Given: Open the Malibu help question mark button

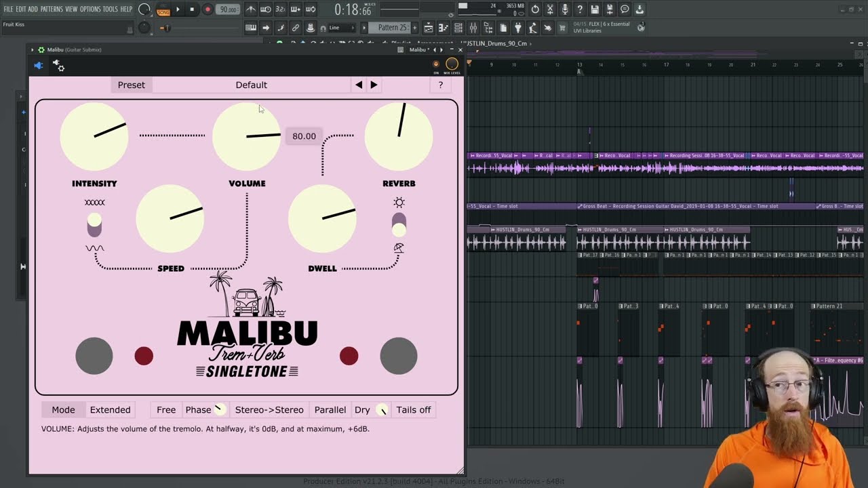Looking at the screenshot, I should coord(441,85).
